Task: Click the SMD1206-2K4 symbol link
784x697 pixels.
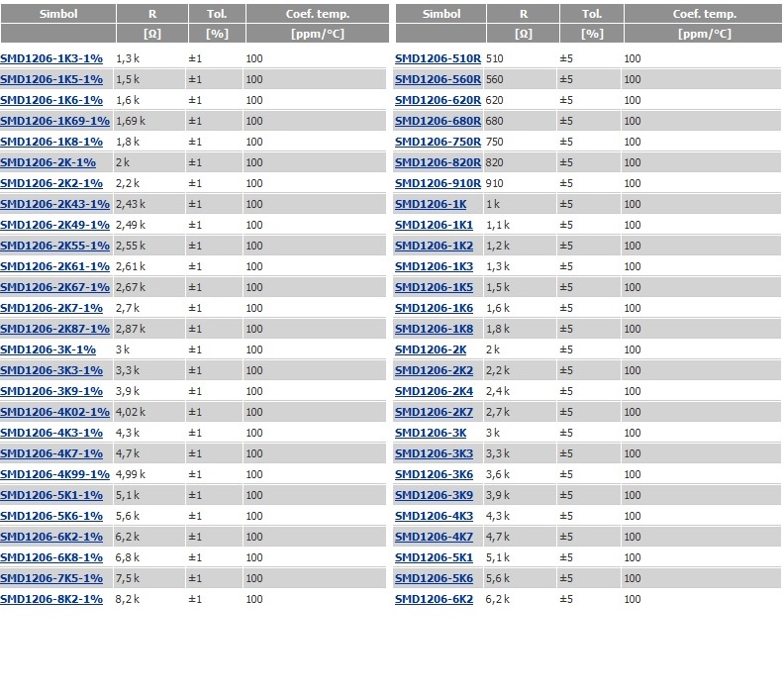Action: pos(434,391)
